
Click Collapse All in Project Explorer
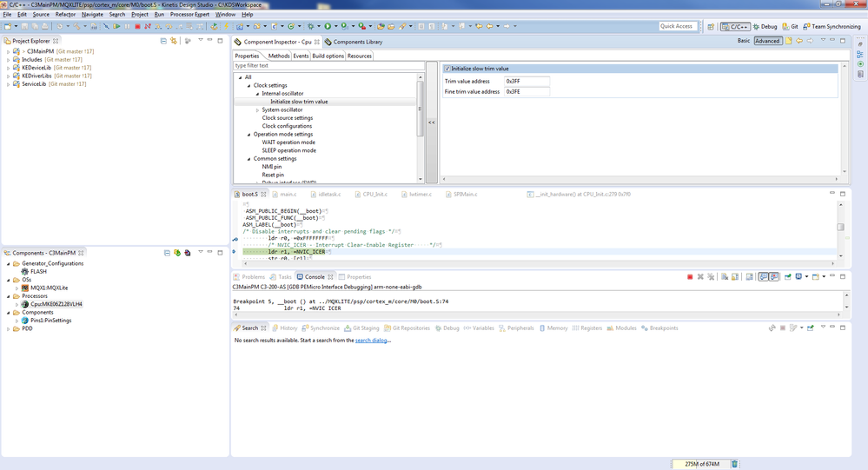[163, 41]
